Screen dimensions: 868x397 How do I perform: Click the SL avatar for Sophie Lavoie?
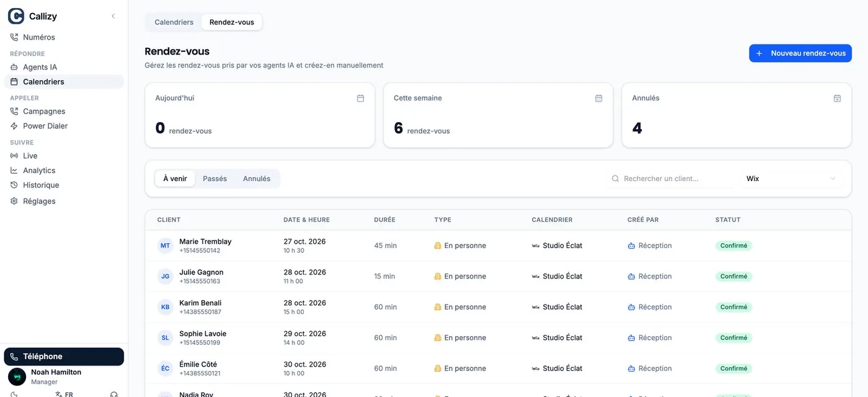pyautogui.click(x=166, y=338)
